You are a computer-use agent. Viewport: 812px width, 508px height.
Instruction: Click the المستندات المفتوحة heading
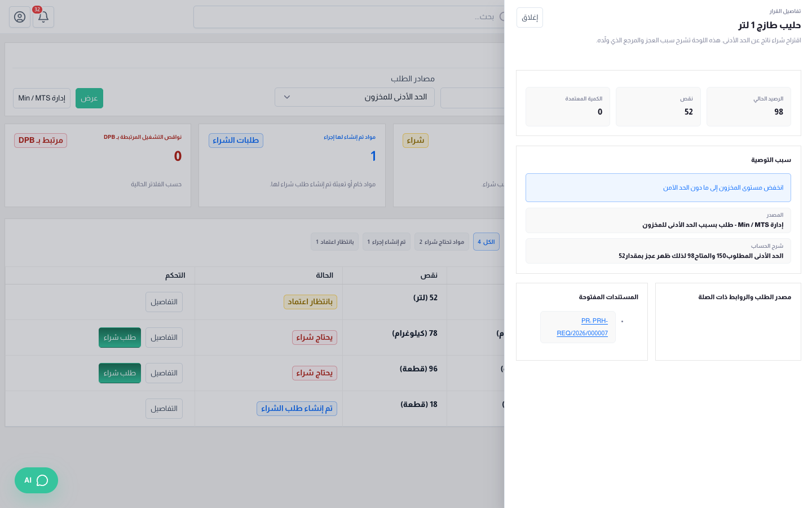click(x=608, y=297)
